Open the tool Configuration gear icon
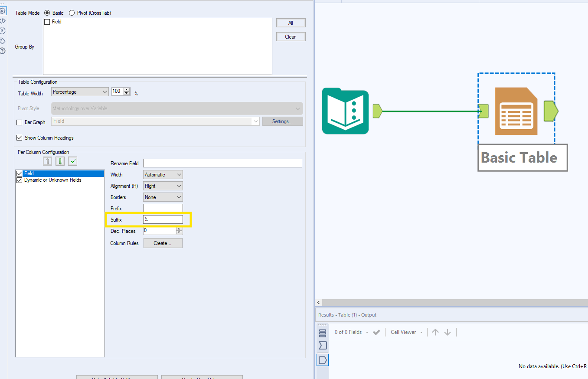Screen dimensions: 588x379 pyautogui.click(x=3, y=11)
